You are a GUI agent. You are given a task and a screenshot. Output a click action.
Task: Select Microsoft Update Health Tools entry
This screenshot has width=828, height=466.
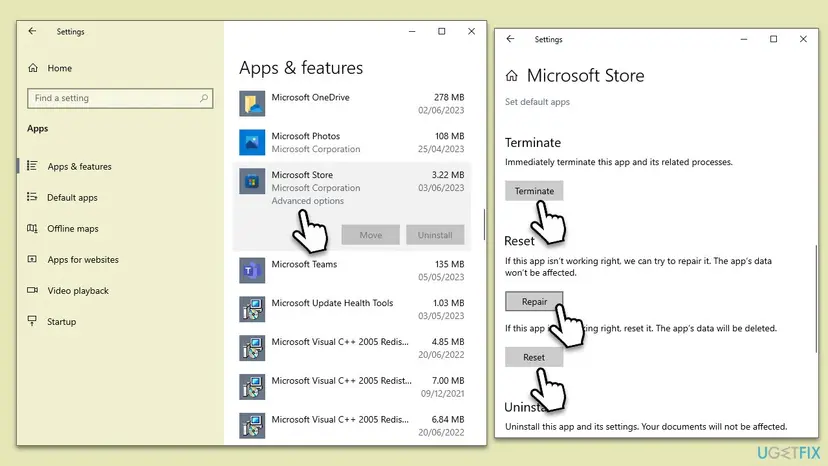352,309
